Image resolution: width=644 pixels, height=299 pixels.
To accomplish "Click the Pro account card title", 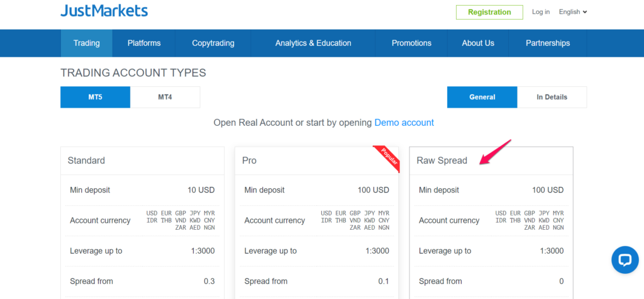I will click(249, 161).
